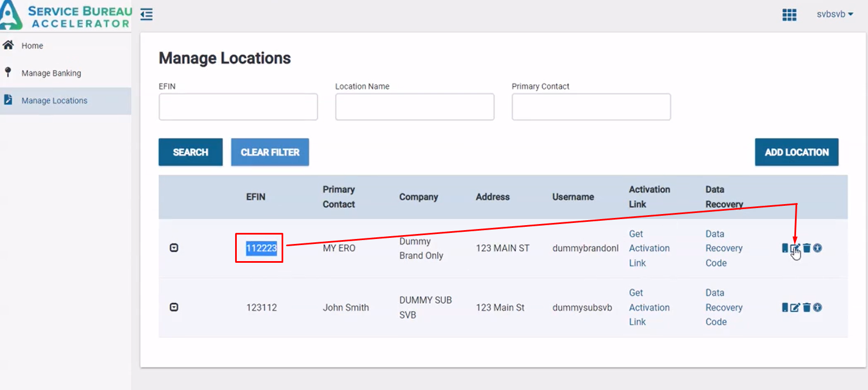Viewport: 868px width, 390px height.
Task: Delete the John Smith location via trash icon
Action: point(807,308)
